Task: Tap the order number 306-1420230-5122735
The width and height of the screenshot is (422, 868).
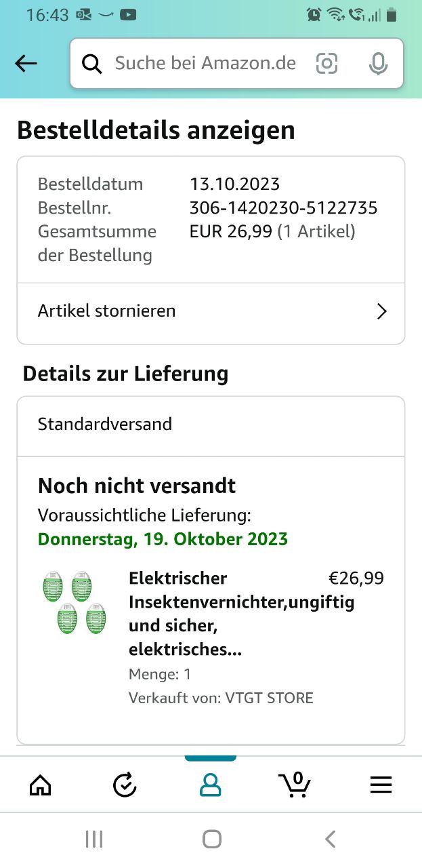Action: [x=283, y=208]
